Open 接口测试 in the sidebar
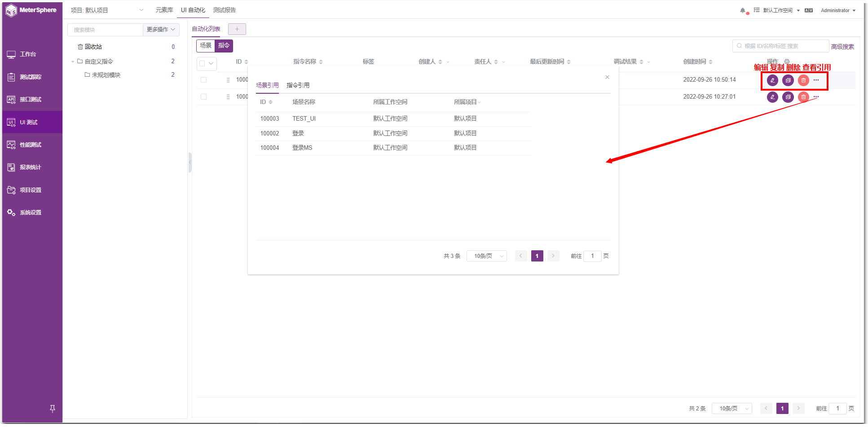 pyautogui.click(x=32, y=100)
